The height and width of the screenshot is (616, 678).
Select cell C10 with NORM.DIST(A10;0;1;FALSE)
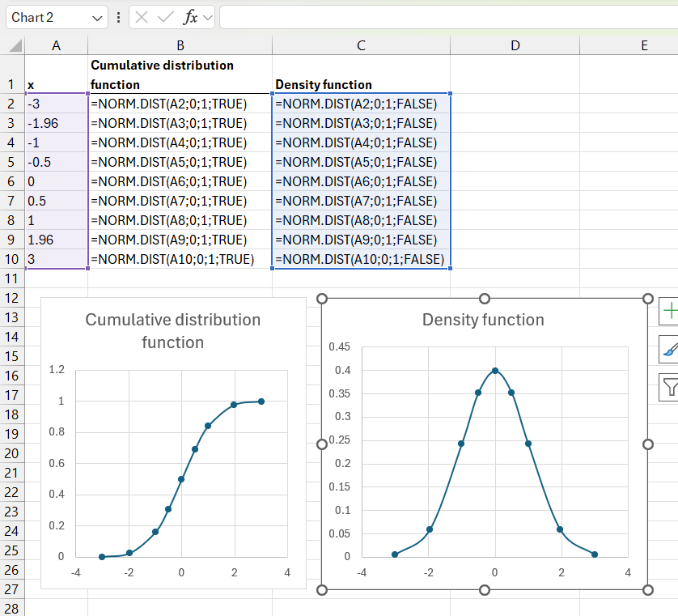click(361, 259)
